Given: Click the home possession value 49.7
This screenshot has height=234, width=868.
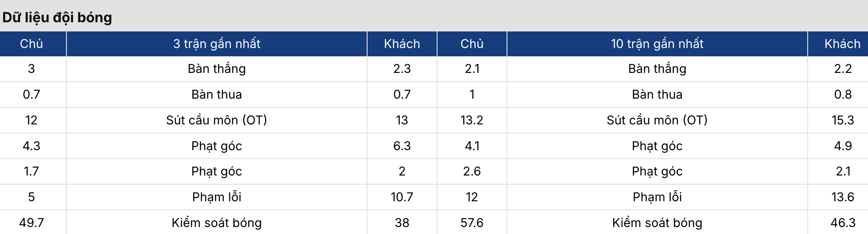Looking at the screenshot, I should click(31, 223).
